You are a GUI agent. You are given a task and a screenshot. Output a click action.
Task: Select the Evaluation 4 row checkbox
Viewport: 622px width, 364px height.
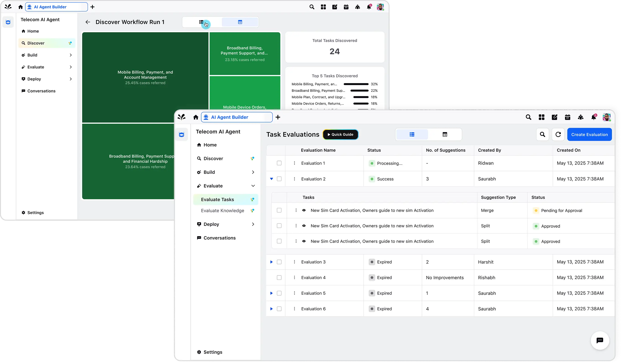279,277
